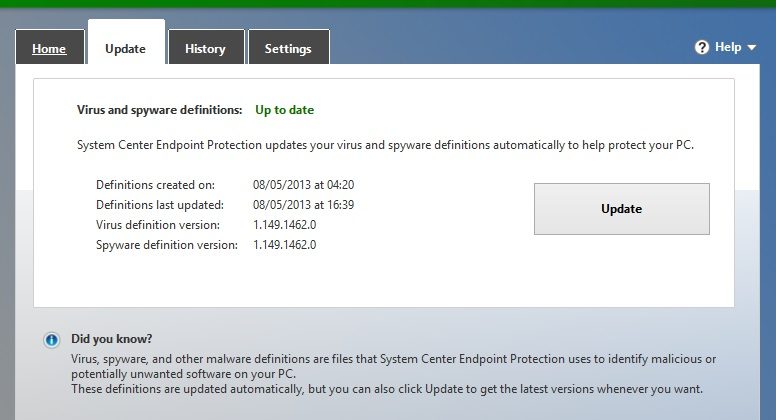Click the Virus definition version label
776x420 pixels.
(160, 225)
